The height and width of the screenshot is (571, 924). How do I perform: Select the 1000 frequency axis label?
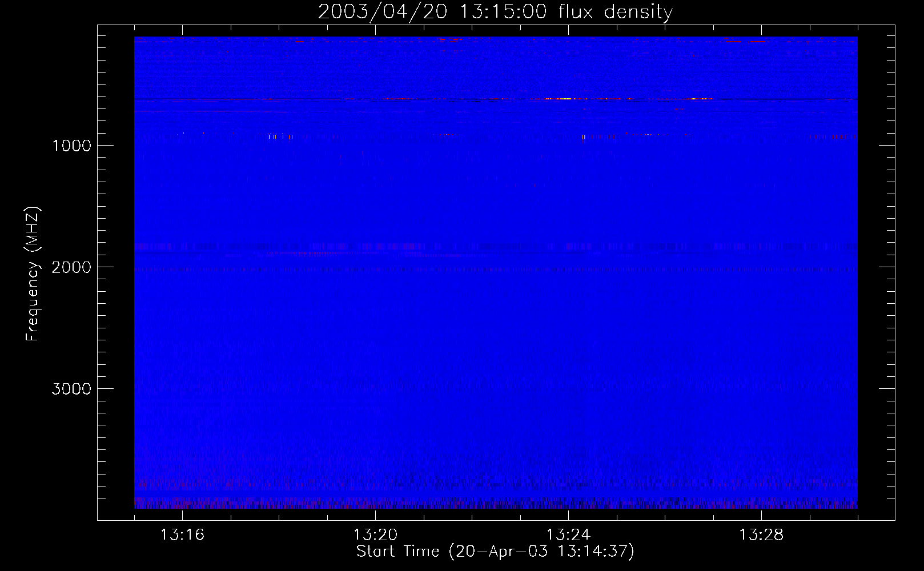click(71, 146)
